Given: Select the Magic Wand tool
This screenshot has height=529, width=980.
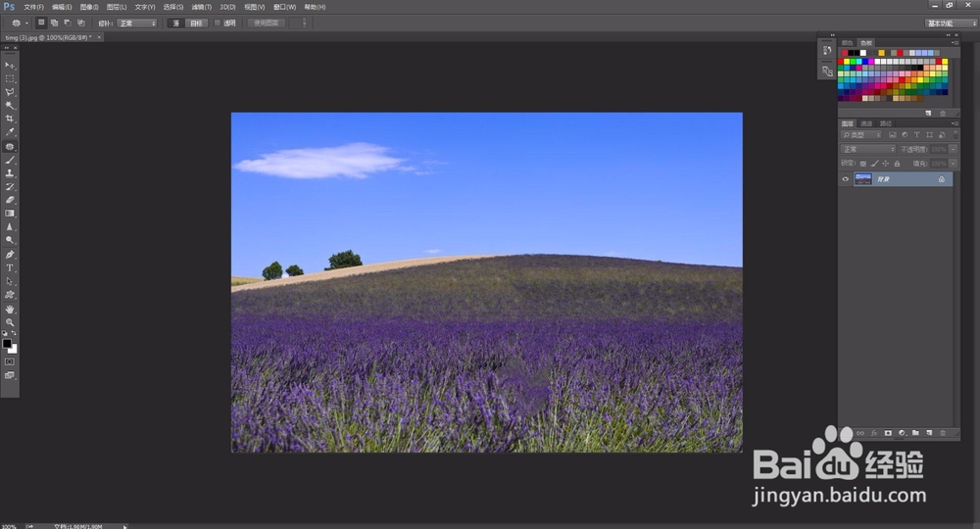Looking at the screenshot, I should click(x=10, y=105).
